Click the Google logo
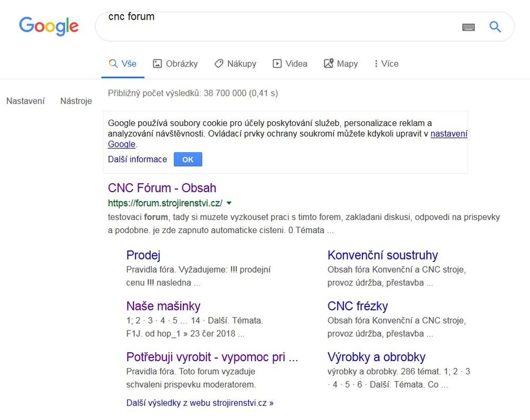The height and width of the screenshot is (420, 530). click(x=49, y=26)
